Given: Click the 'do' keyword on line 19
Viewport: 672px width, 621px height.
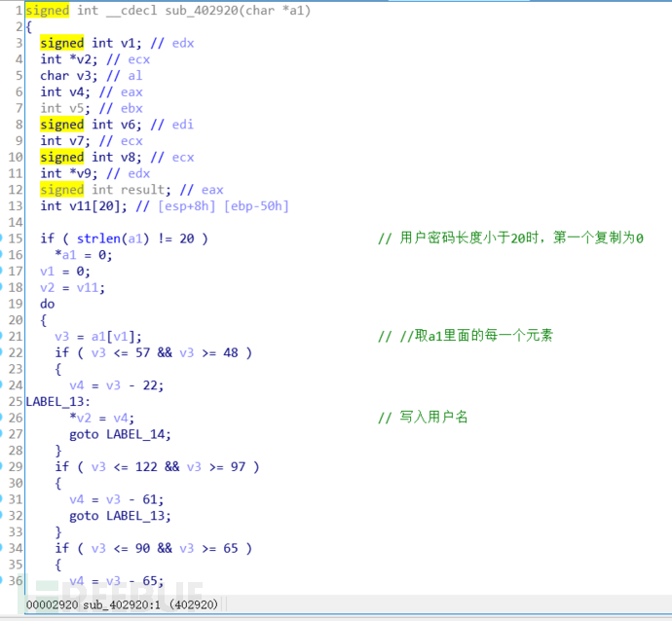Looking at the screenshot, I should pos(48,304).
